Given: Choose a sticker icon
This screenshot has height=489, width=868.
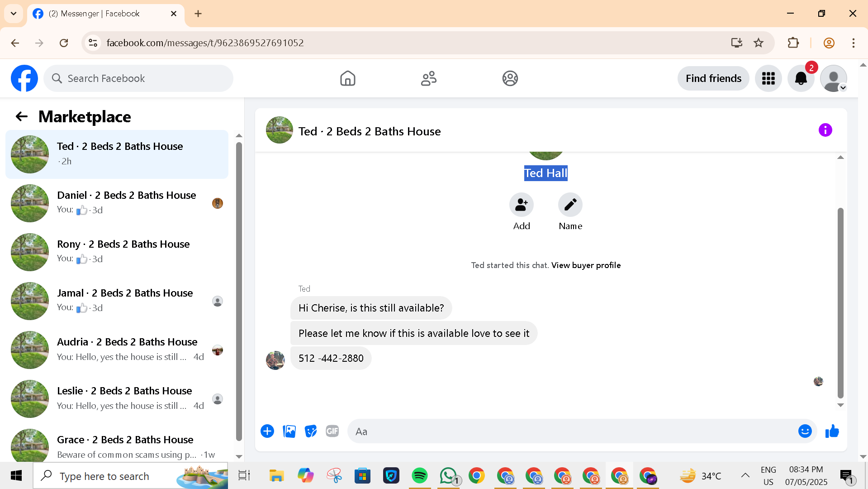Looking at the screenshot, I should (x=311, y=431).
